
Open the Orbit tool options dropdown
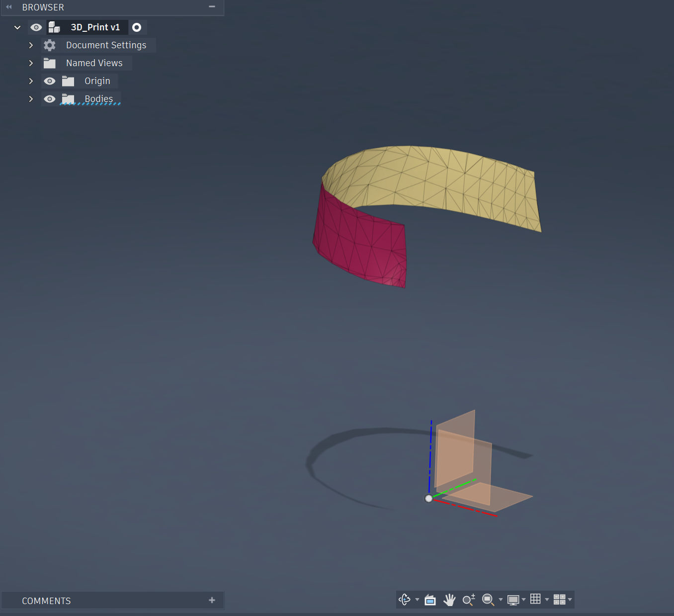click(x=417, y=600)
